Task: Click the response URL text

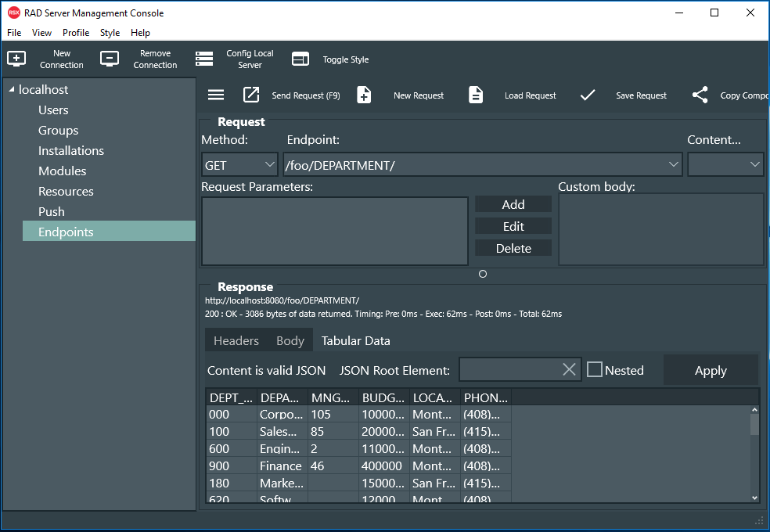Action: pyautogui.click(x=282, y=300)
